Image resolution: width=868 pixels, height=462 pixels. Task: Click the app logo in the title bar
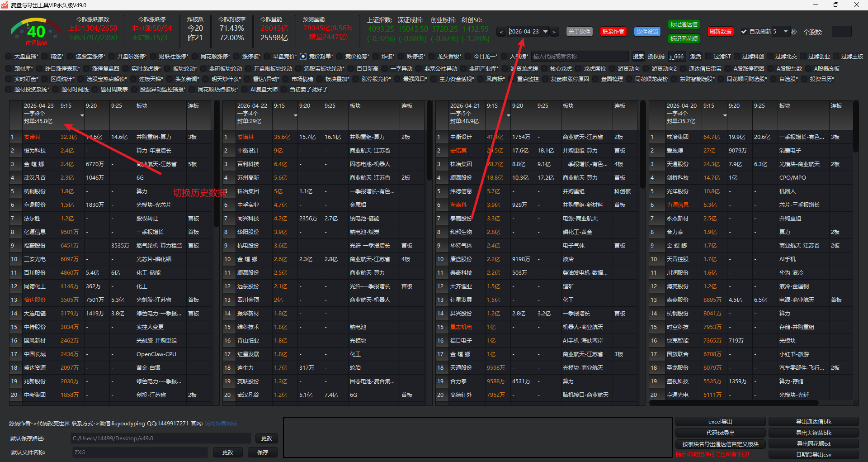tap(5, 5)
